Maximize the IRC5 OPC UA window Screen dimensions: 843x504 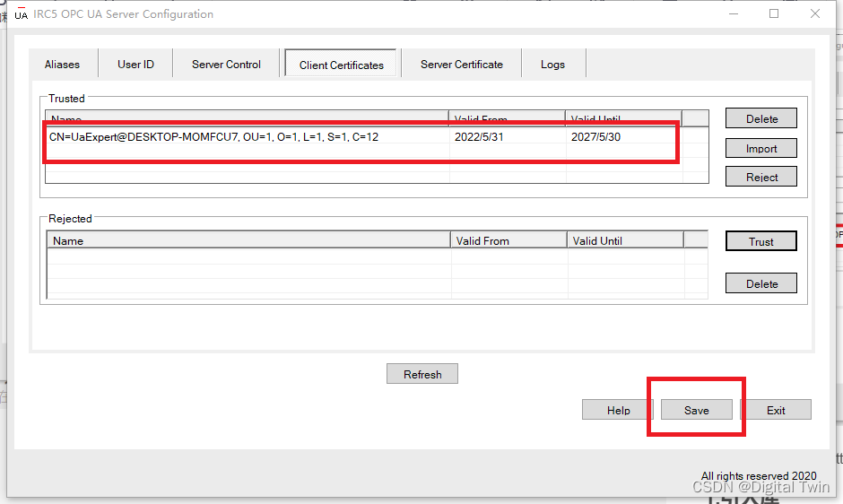(774, 14)
